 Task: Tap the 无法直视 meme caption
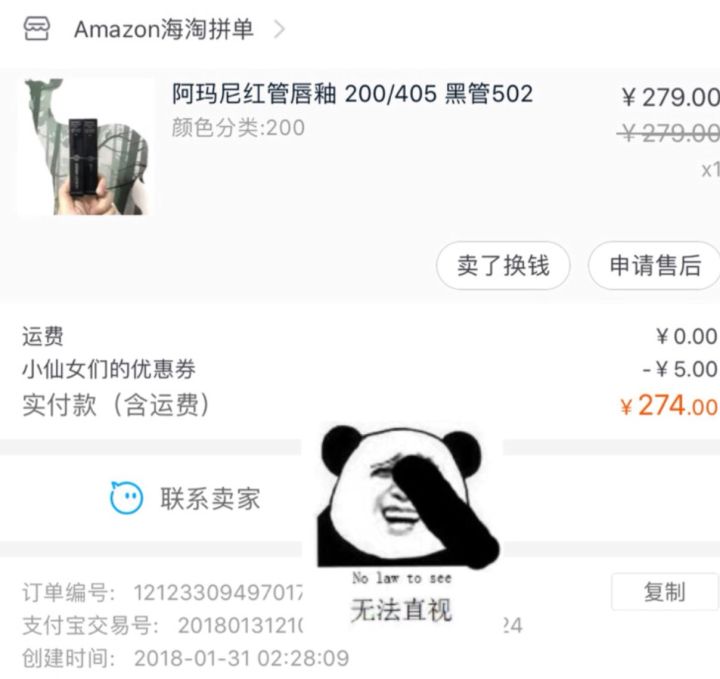(401, 610)
